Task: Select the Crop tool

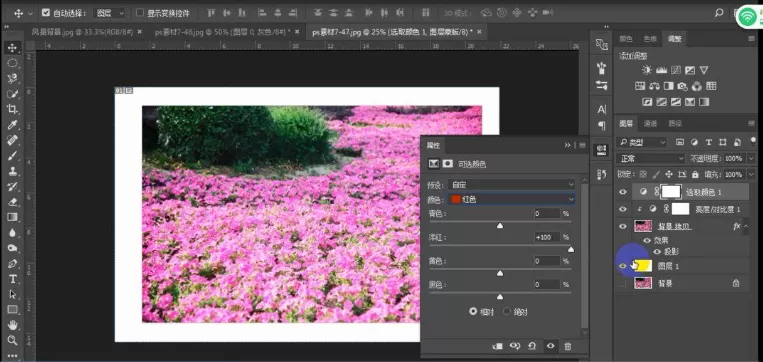Action: pyautogui.click(x=13, y=109)
